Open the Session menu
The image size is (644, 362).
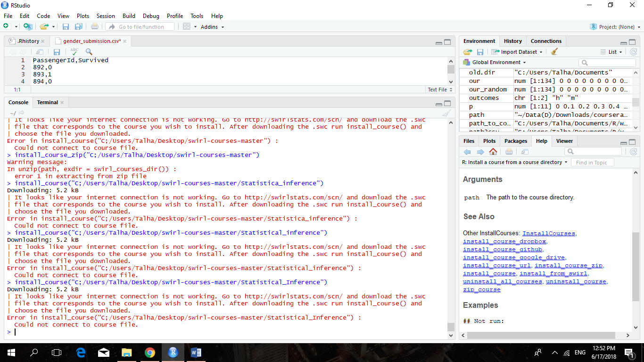tap(106, 16)
